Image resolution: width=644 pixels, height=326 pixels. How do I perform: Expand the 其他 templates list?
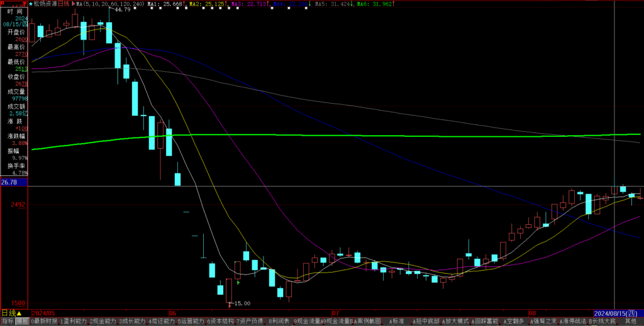click(x=630, y=321)
